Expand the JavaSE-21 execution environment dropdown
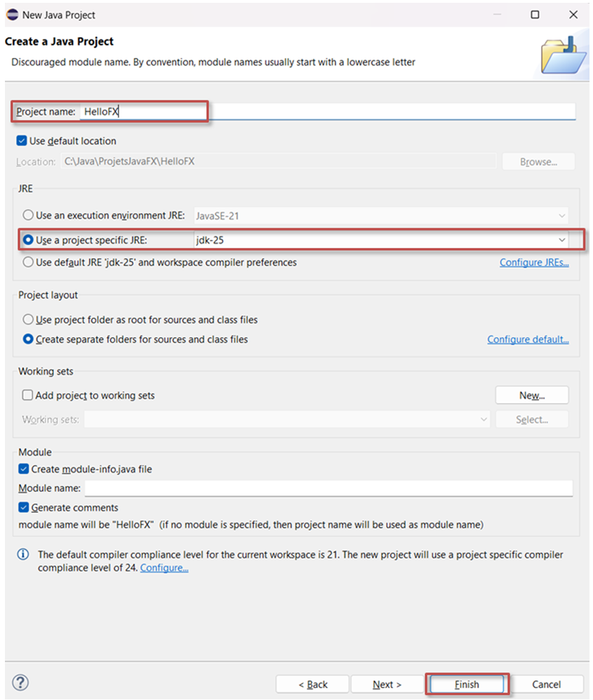This screenshot has width=593, height=700. click(x=563, y=216)
